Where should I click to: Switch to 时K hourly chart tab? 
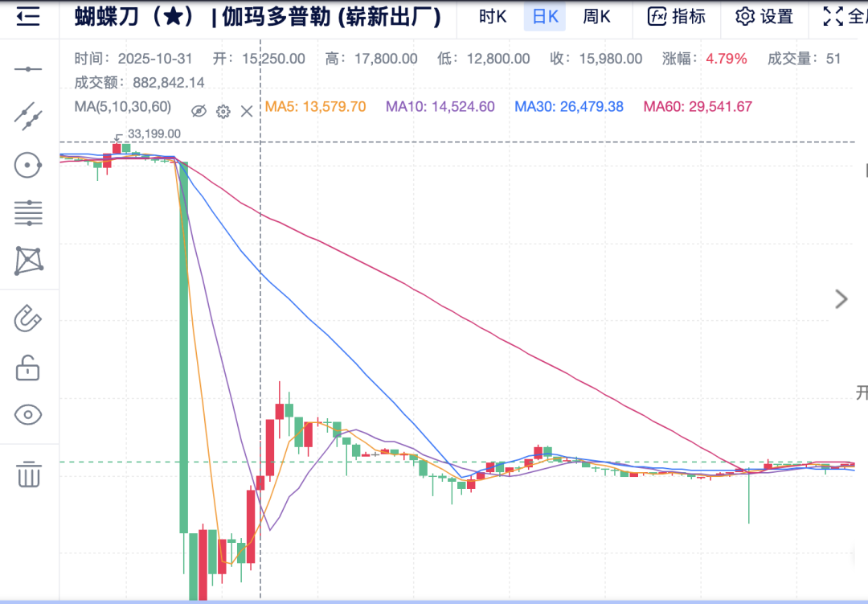(493, 17)
